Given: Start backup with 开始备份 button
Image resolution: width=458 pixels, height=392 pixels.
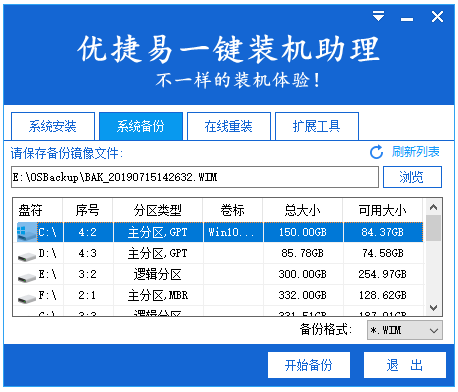Looking at the screenshot, I should (x=309, y=365).
